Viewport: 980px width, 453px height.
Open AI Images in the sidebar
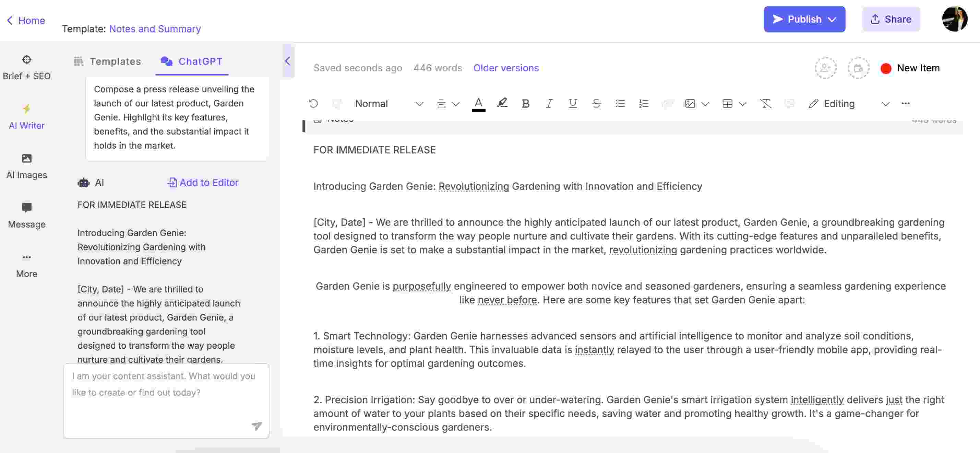(x=27, y=167)
